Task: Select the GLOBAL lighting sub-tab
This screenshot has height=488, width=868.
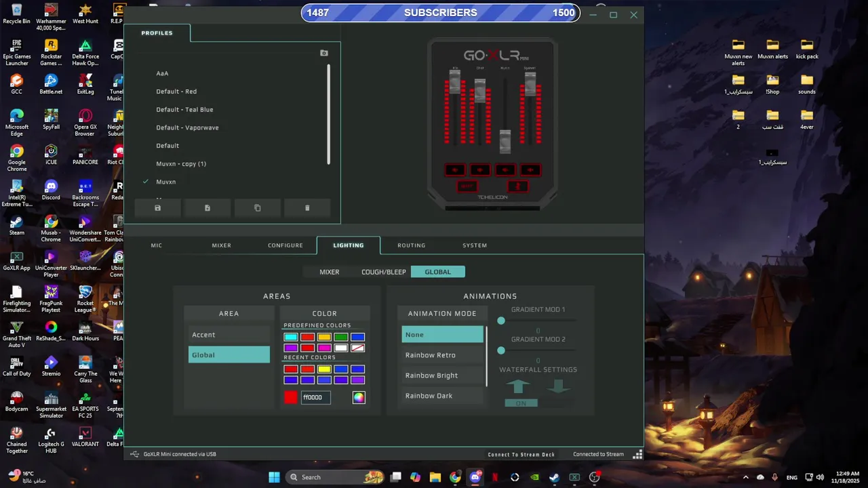Action: [438, 272]
